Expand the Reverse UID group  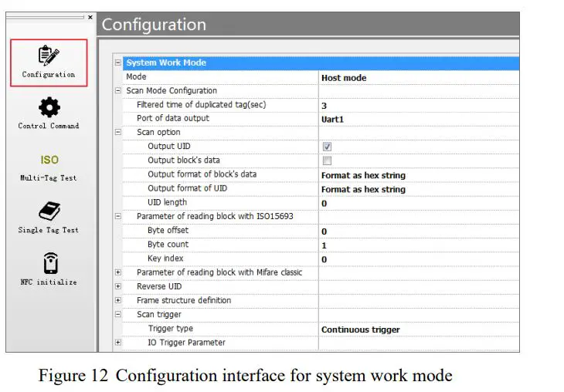click(x=118, y=286)
